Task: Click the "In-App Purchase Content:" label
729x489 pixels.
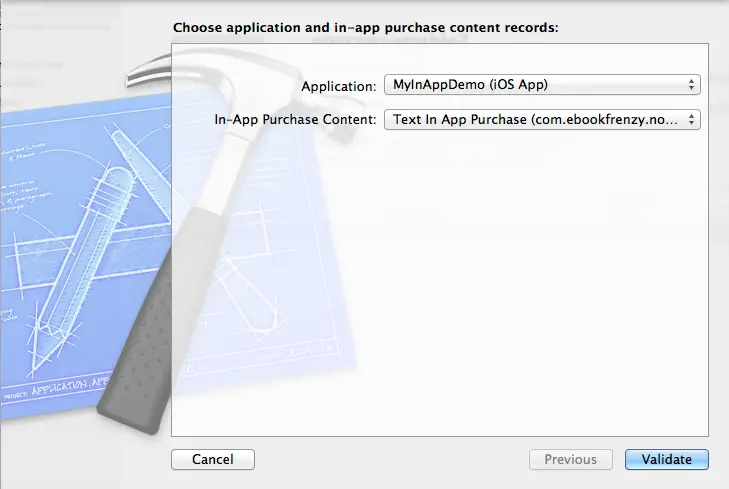Action: pyautogui.click(x=296, y=120)
